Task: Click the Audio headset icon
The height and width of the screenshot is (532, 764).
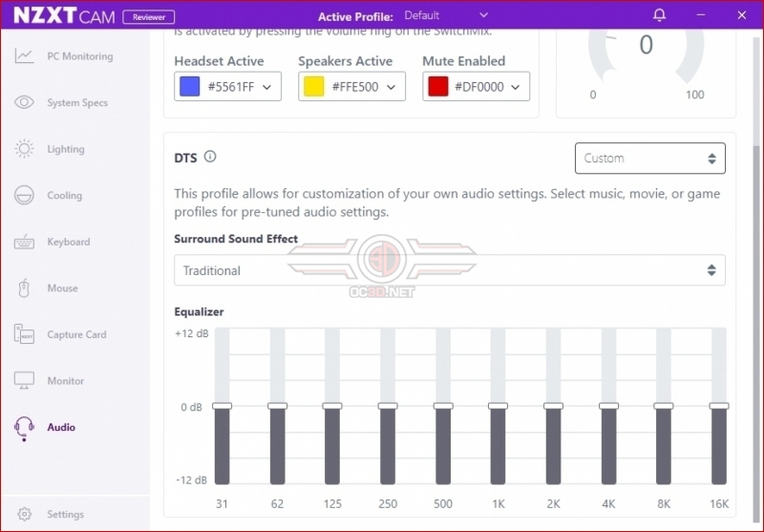Action: [24, 428]
